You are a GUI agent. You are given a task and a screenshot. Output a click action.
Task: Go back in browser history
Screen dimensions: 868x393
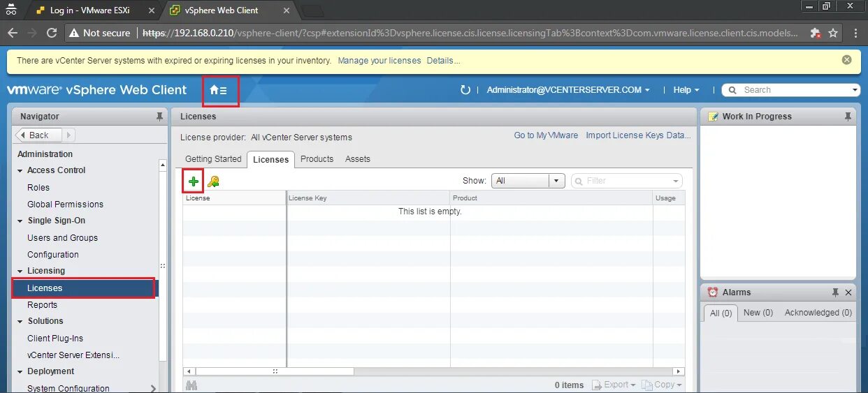coord(12,33)
